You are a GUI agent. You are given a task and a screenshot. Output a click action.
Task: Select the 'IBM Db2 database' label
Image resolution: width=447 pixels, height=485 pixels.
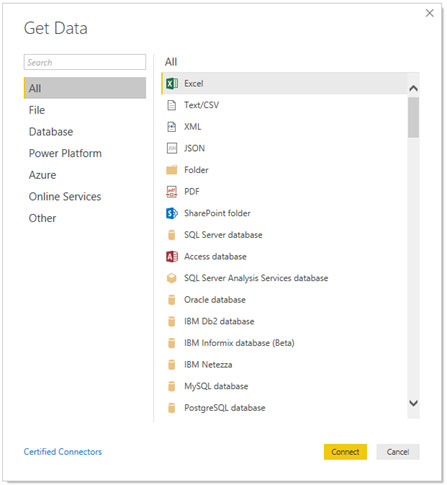click(x=219, y=321)
